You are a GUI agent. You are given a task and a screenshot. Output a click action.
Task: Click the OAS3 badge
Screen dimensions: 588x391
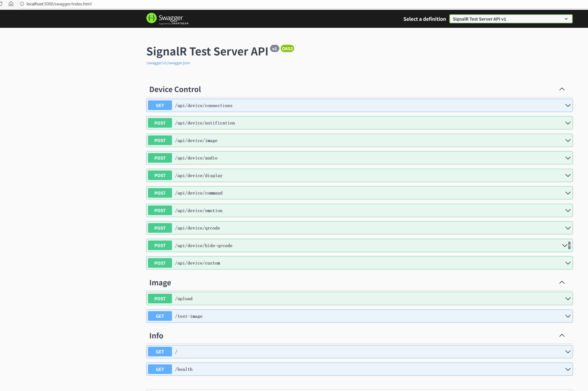pos(287,49)
